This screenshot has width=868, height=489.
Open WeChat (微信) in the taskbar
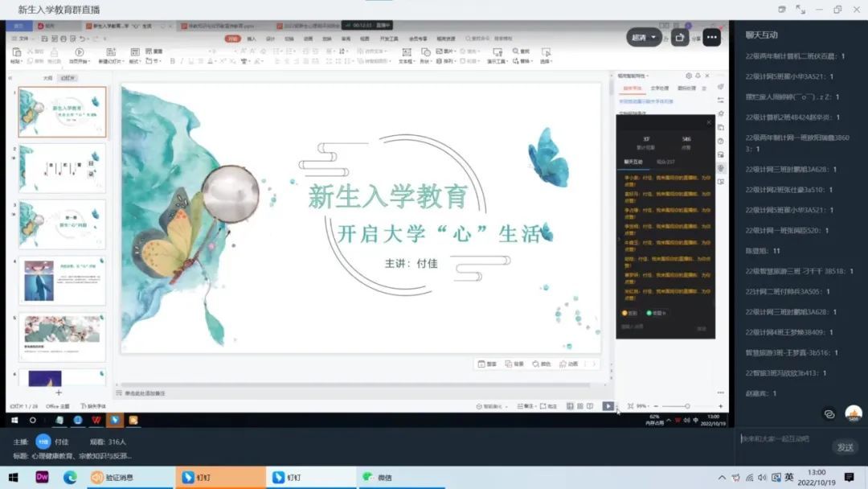[x=378, y=477]
